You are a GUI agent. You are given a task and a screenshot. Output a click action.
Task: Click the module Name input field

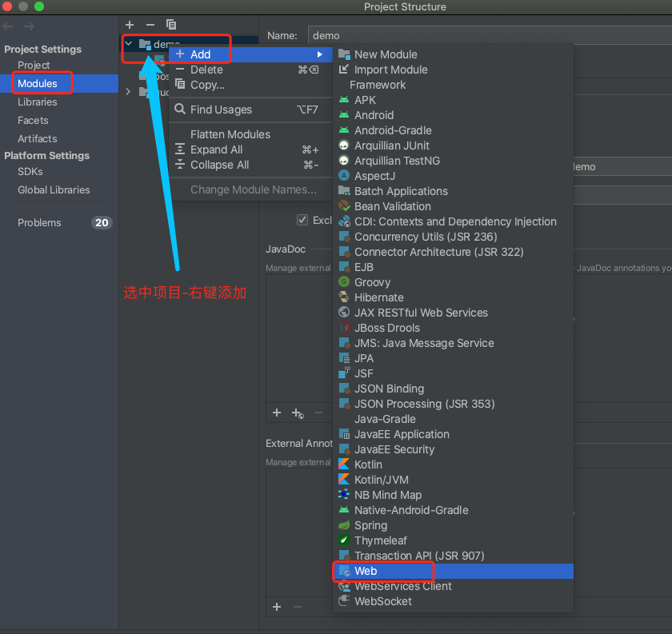pyautogui.click(x=490, y=35)
